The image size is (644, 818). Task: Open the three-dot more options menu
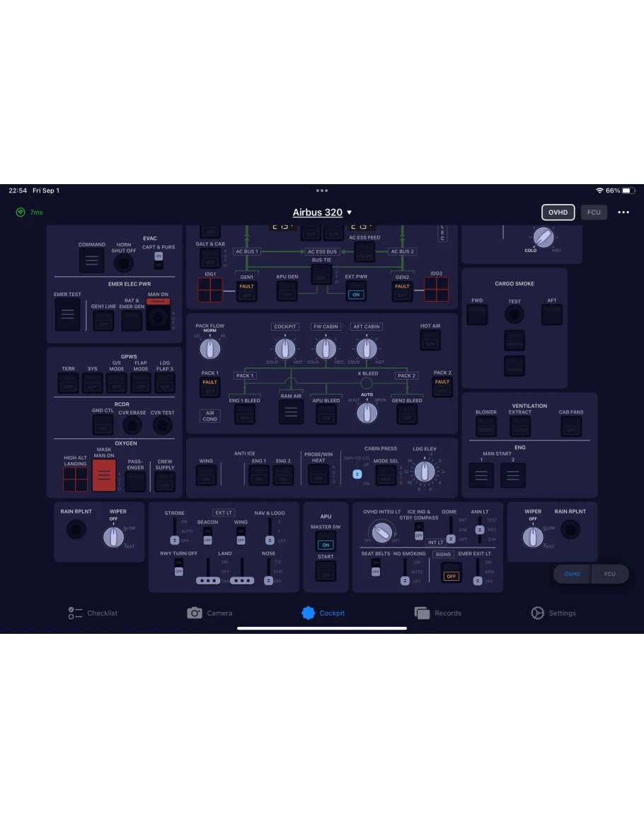coord(623,212)
